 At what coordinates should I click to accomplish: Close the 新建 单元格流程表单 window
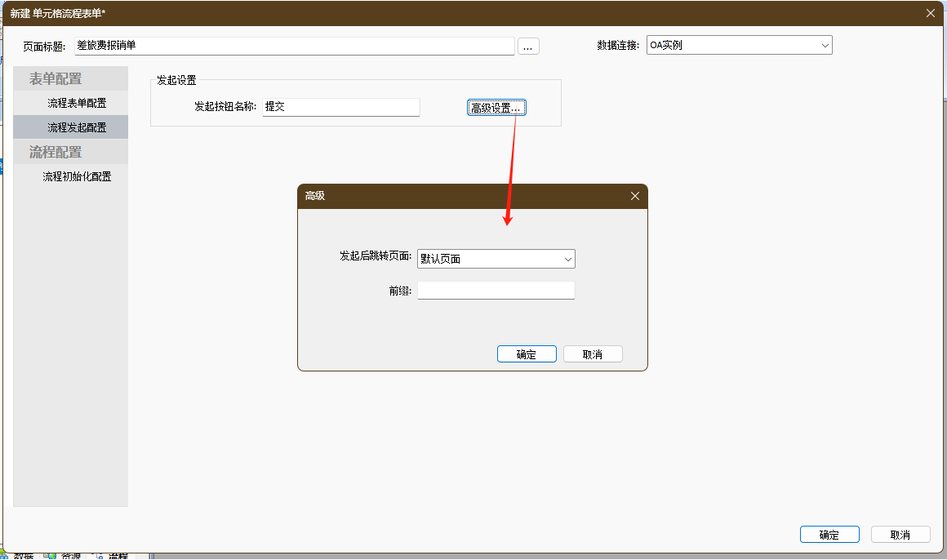(x=931, y=12)
